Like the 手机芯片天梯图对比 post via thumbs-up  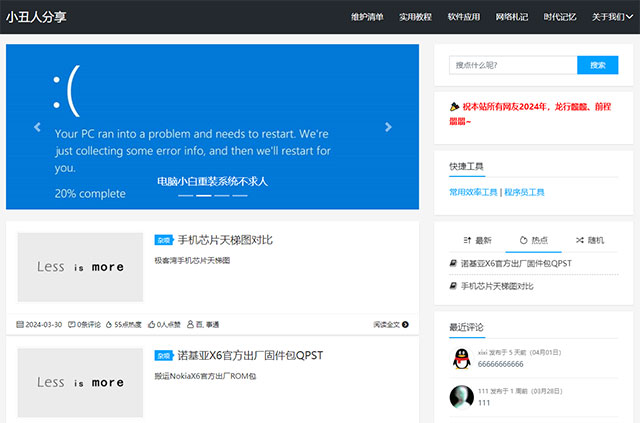click(151, 325)
